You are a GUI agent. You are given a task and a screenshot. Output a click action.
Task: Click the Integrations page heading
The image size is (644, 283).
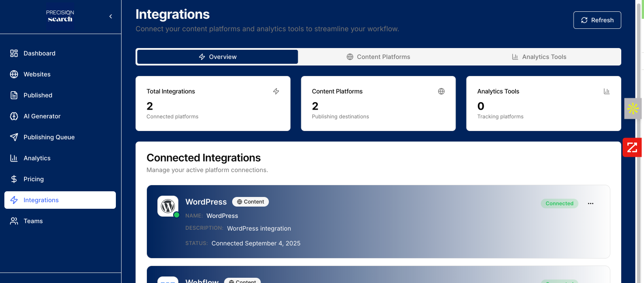pos(173,14)
